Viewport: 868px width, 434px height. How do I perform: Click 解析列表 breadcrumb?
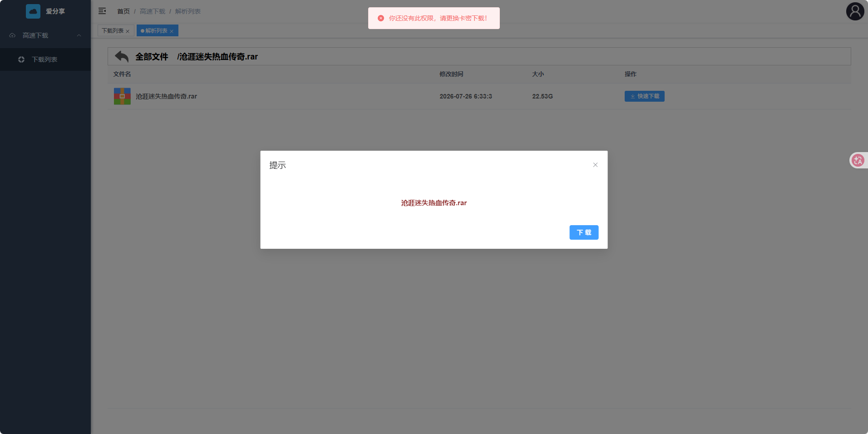(188, 11)
